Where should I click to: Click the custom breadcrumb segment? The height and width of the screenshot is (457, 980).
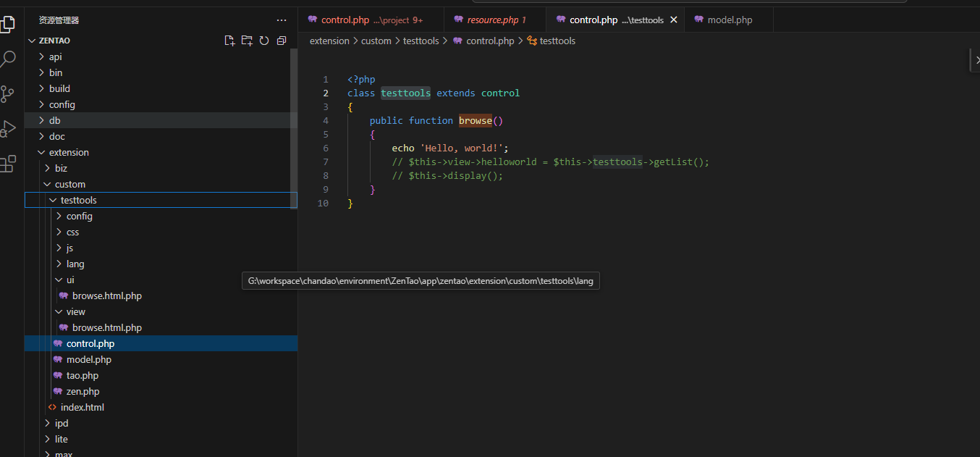click(376, 41)
